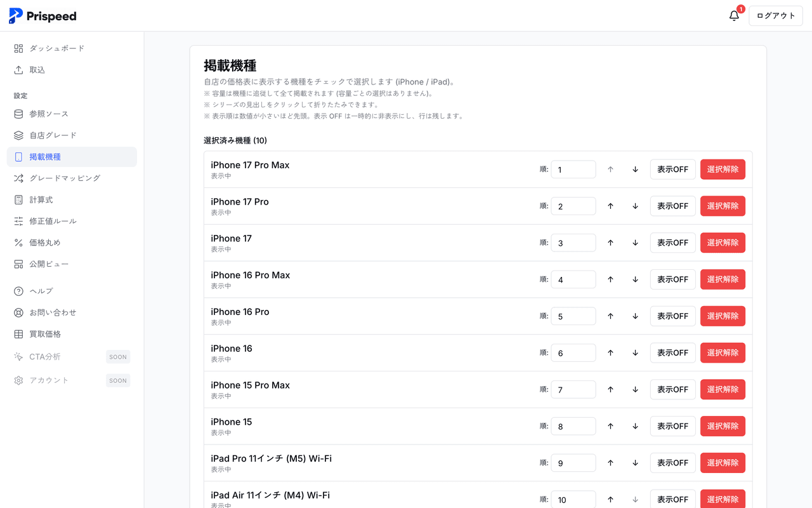This screenshot has width=812, height=508.
Task: Move iPad Pro 11インチ down
Action: (635, 463)
